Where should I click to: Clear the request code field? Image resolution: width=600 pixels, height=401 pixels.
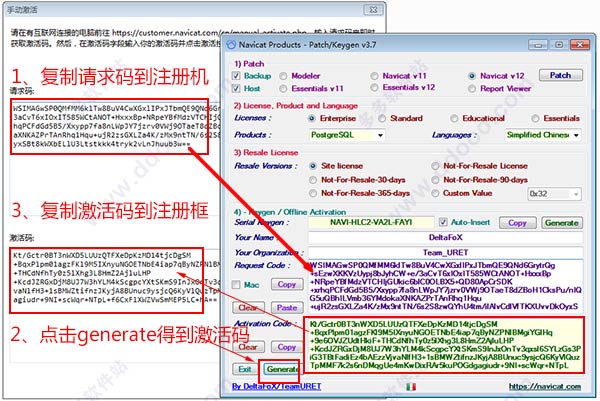point(248,308)
